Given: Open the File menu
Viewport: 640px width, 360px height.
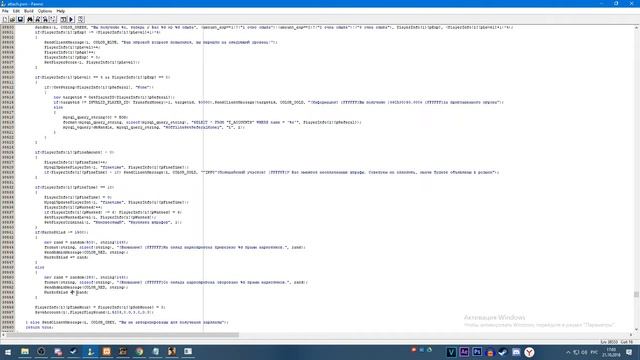Looking at the screenshot, I should (x=5, y=11).
